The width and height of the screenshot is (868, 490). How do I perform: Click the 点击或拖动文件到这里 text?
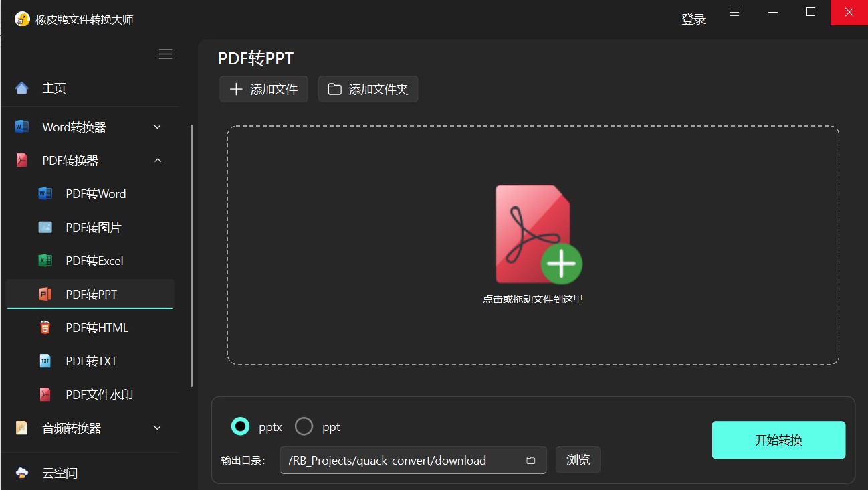(x=533, y=299)
